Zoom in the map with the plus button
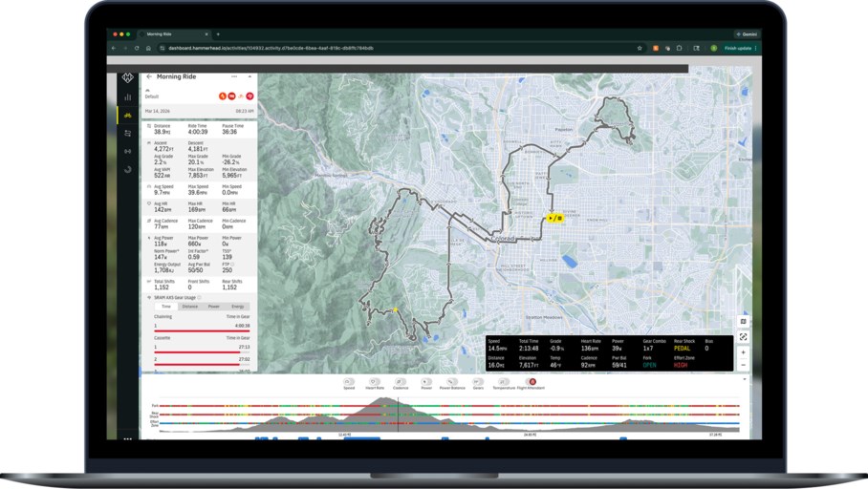 click(743, 352)
